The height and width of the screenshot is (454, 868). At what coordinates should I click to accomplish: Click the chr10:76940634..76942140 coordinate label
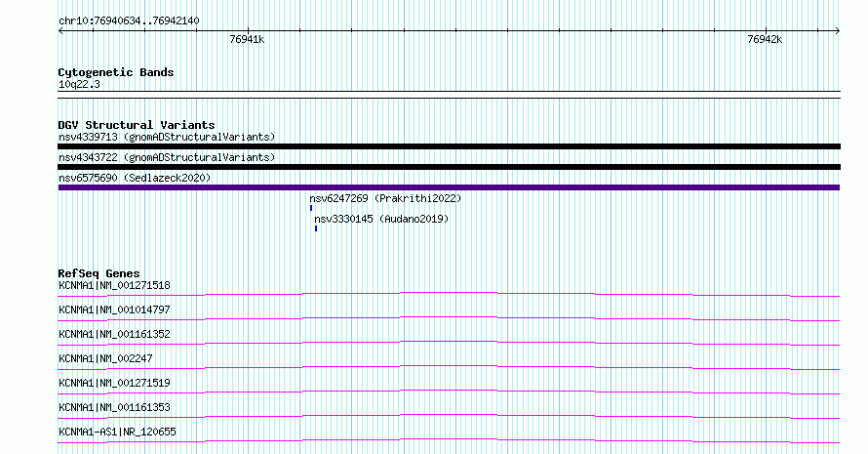point(129,21)
